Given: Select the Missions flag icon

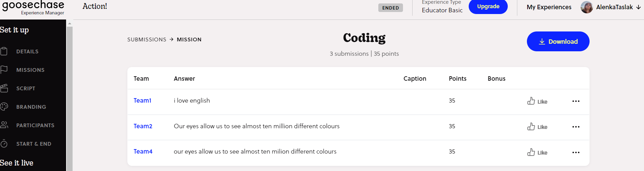Looking at the screenshot, I should tap(4, 70).
